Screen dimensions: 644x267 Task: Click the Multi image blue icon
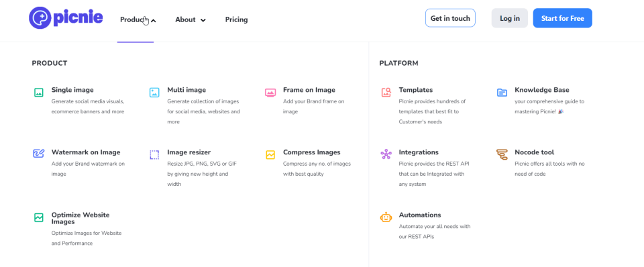point(154,93)
